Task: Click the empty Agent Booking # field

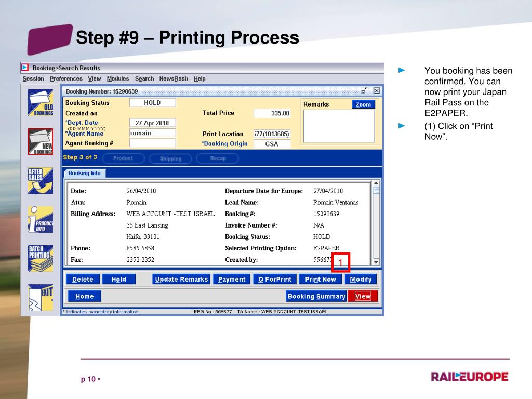Action: (152, 143)
